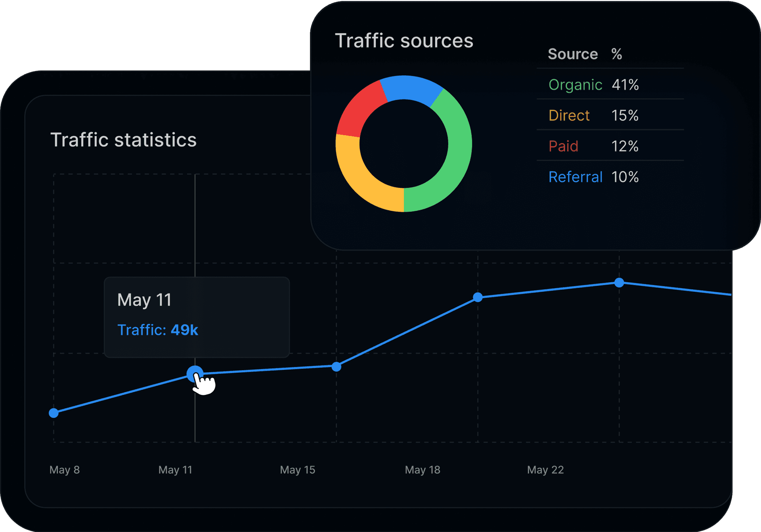761x532 pixels.
Task: Select the red Paid slice in the donut
Action: [359, 109]
